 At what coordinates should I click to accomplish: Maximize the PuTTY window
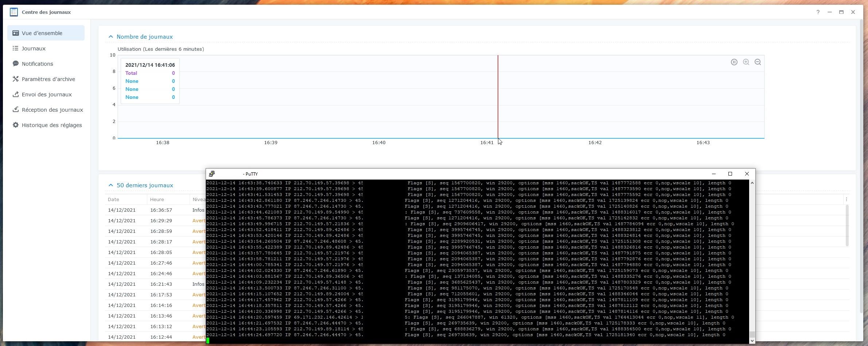coord(730,174)
